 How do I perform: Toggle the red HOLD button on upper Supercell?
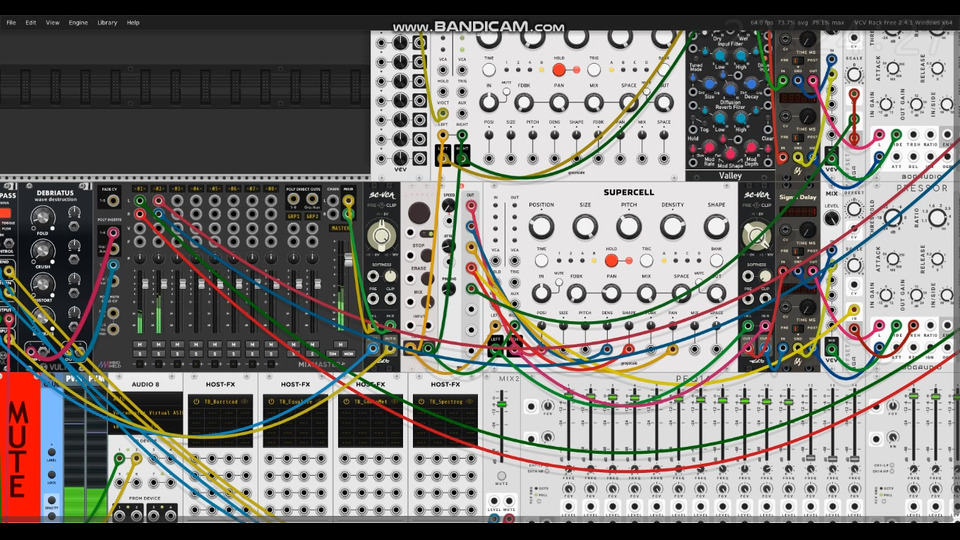pos(558,70)
